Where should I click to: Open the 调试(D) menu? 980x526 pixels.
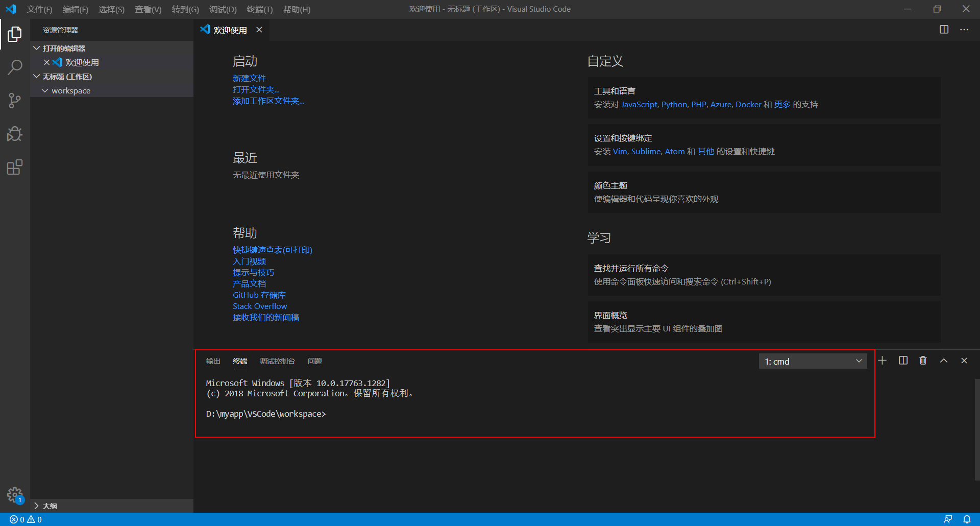click(x=223, y=9)
